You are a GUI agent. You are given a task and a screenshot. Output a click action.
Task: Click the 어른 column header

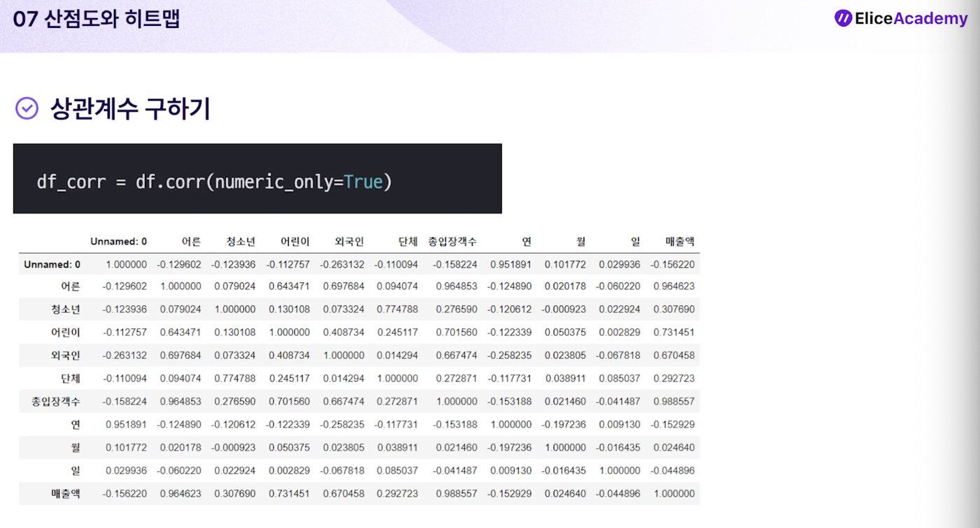(192, 242)
